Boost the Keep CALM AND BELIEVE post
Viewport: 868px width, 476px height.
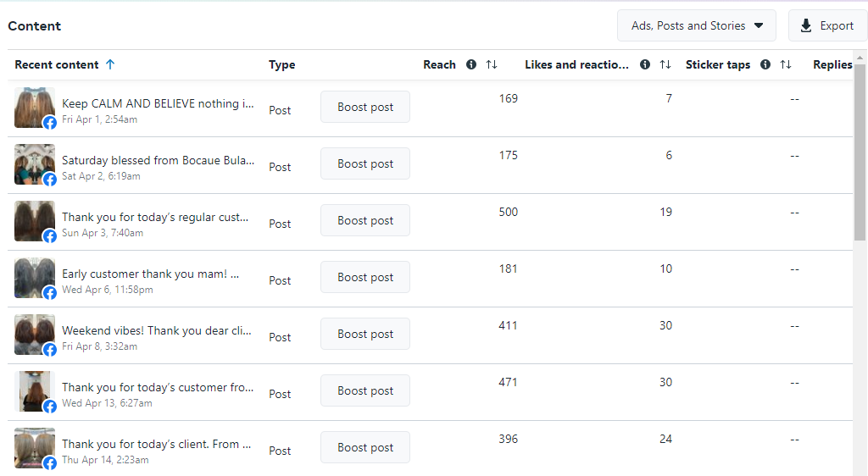point(365,107)
